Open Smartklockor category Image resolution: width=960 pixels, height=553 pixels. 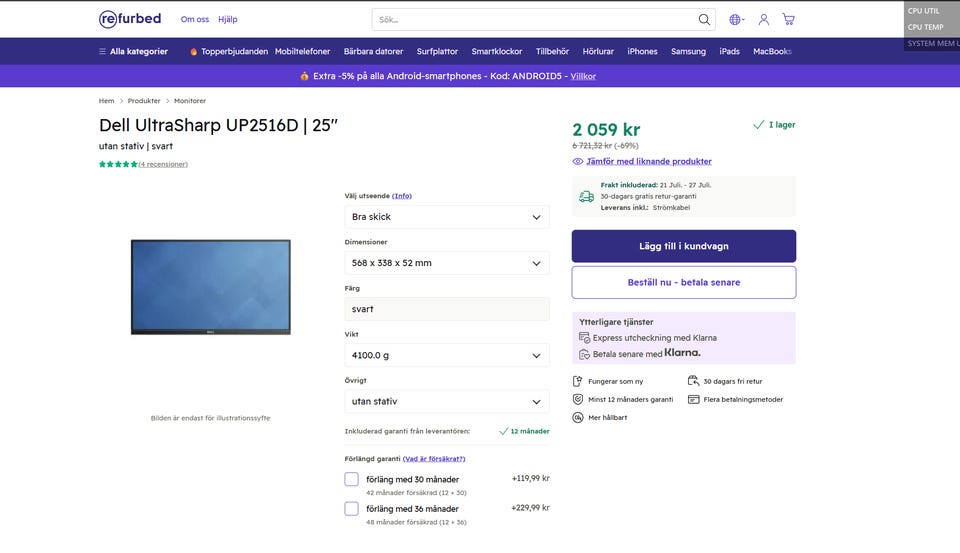497,51
